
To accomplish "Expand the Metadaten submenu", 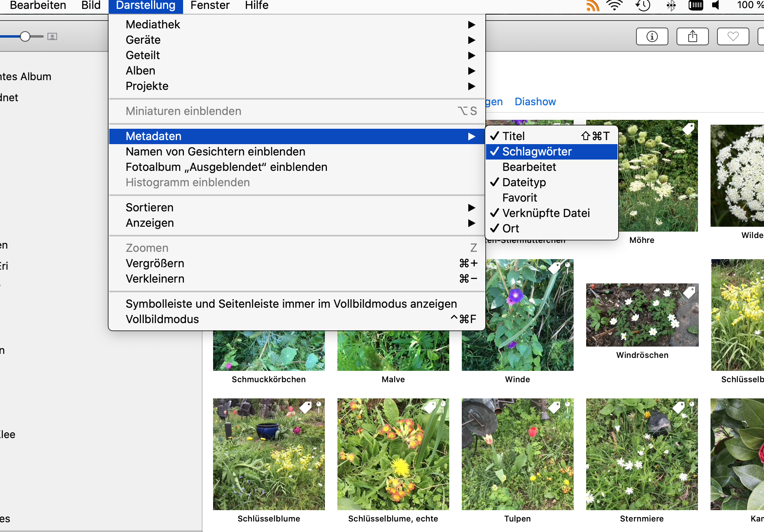I will pos(297,136).
